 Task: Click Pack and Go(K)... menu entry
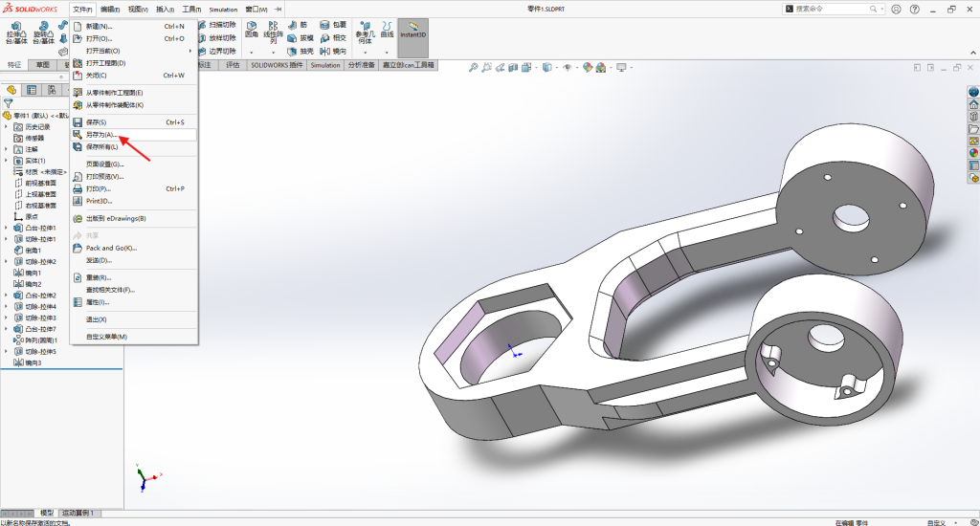pos(111,248)
